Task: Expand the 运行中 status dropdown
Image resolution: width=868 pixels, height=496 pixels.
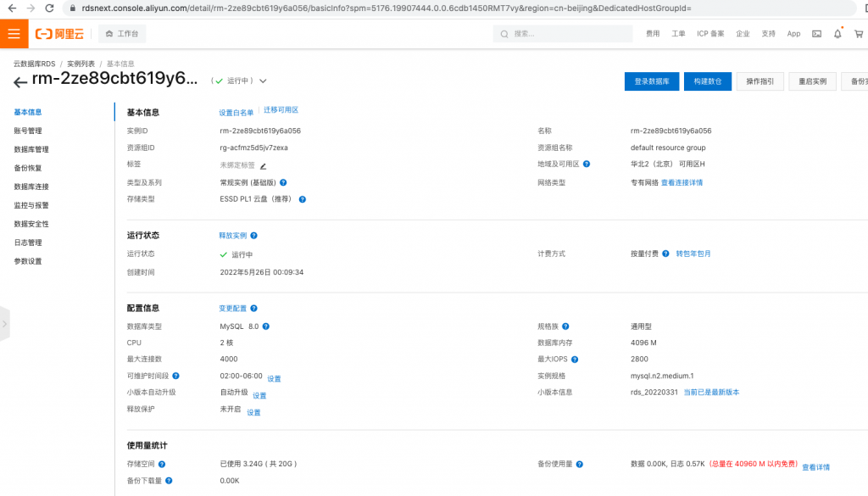Action: (263, 81)
